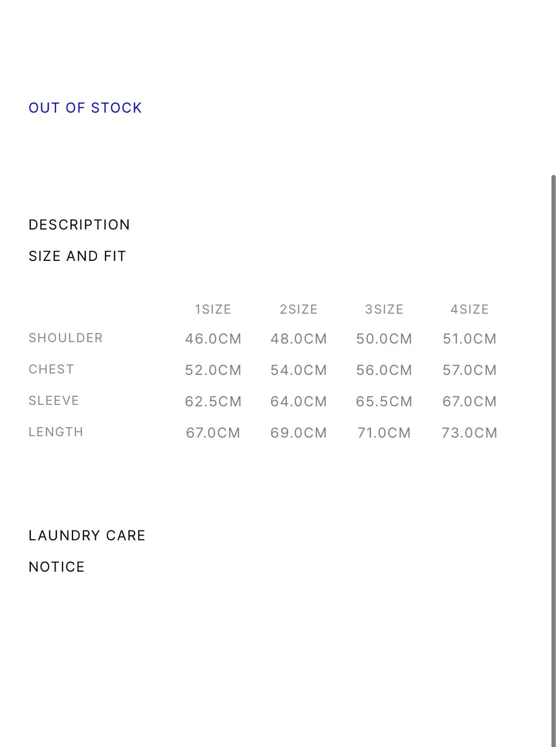The width and height of the screenshot is (560, 747).
Task: Click the 62.5CM sleeve value
Action: click(213, 401)
